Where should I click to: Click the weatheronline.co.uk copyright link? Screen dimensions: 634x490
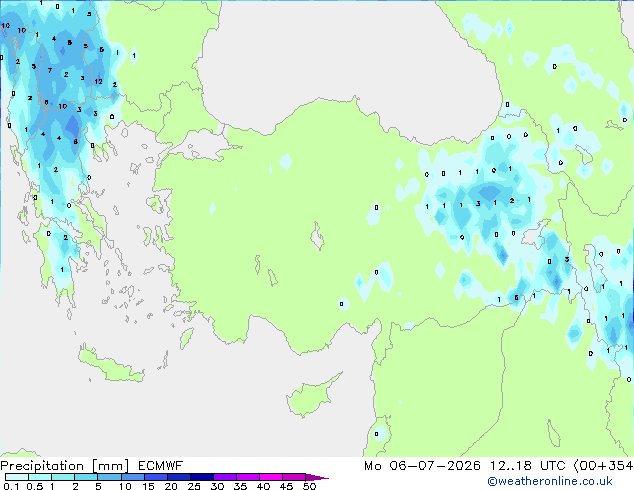coord(549,481)
